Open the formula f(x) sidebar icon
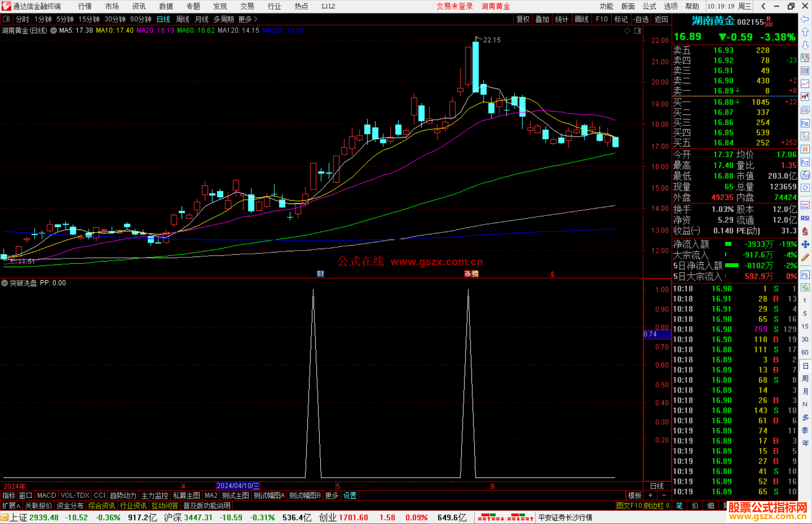The width and height of the screenshot is (812, 524). 805,175
